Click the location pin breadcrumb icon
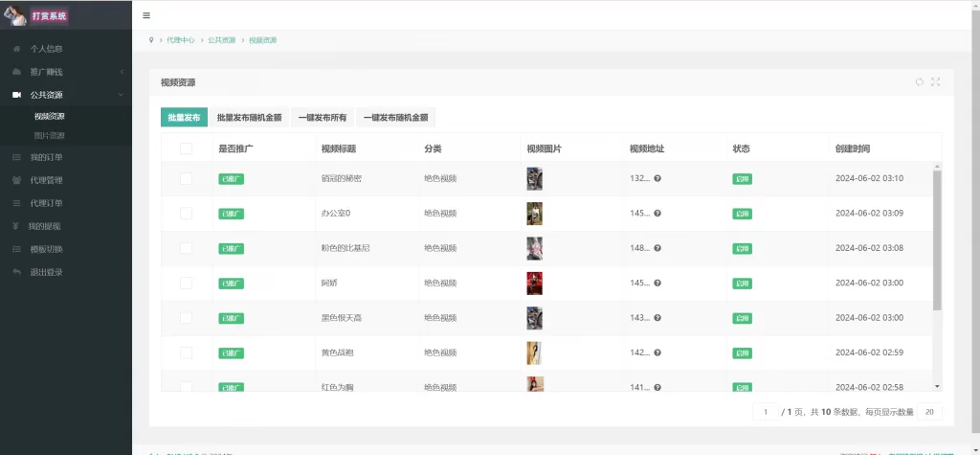 click(151, 40)
